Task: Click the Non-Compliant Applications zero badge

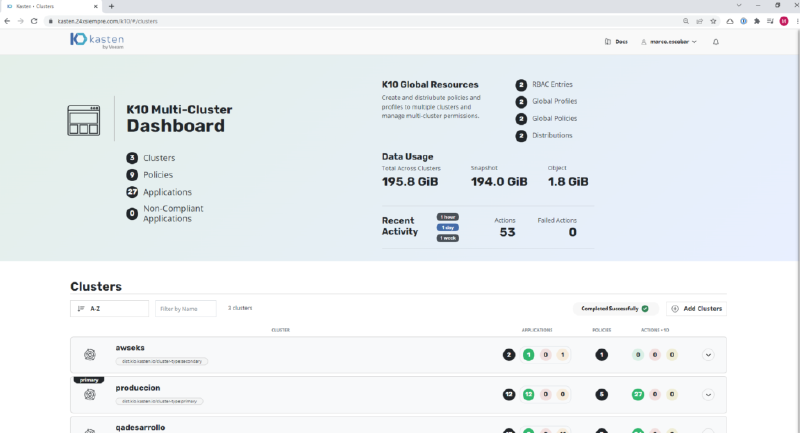Action: pyautogui.click(x=132, y=214)
